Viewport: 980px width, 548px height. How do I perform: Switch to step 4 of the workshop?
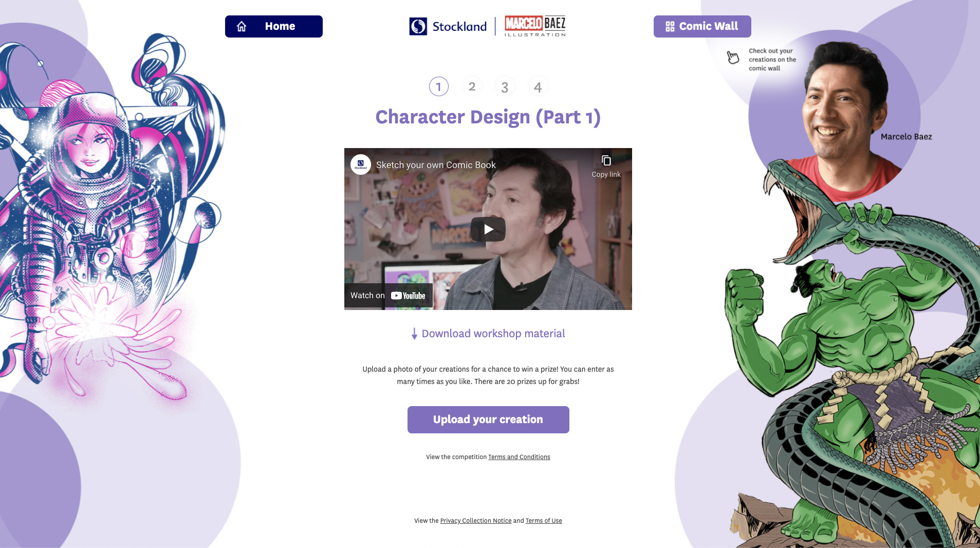pos(538,87)
